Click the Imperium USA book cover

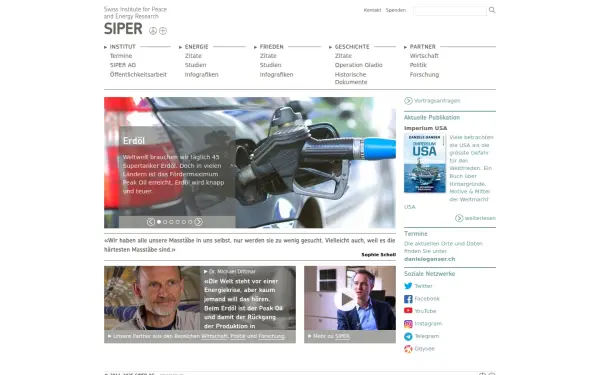point(425,163)
